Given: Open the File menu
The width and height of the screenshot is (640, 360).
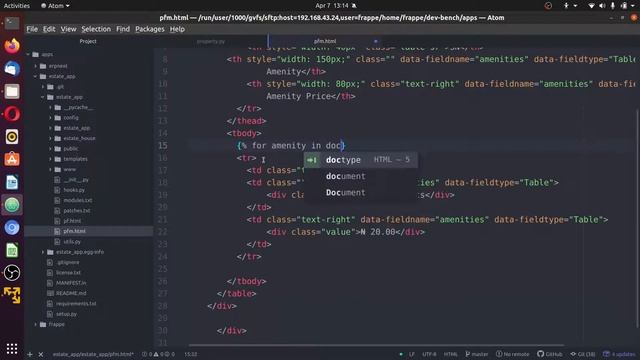Looking at the screenshot, I should (x=32, y=29).
